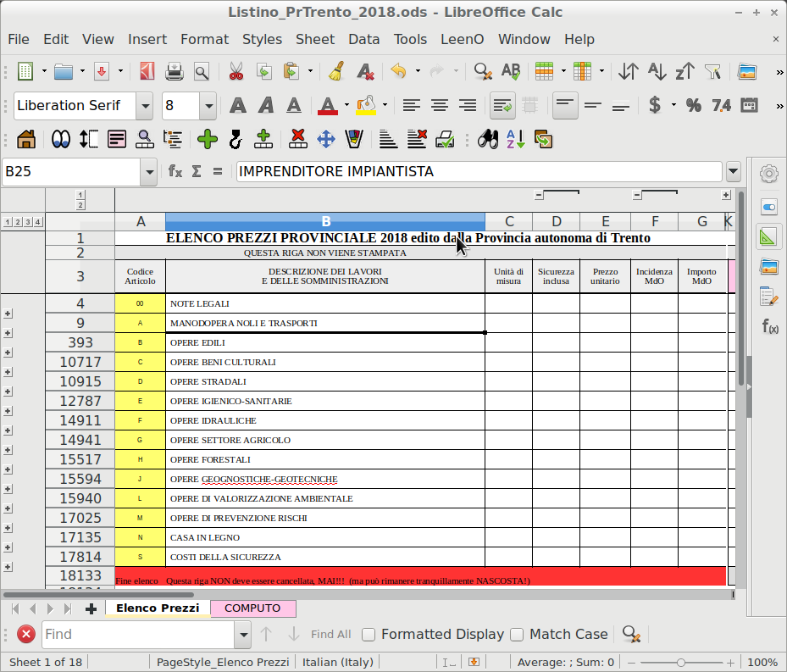Open font color dropdown arrow

pos(346,105)
